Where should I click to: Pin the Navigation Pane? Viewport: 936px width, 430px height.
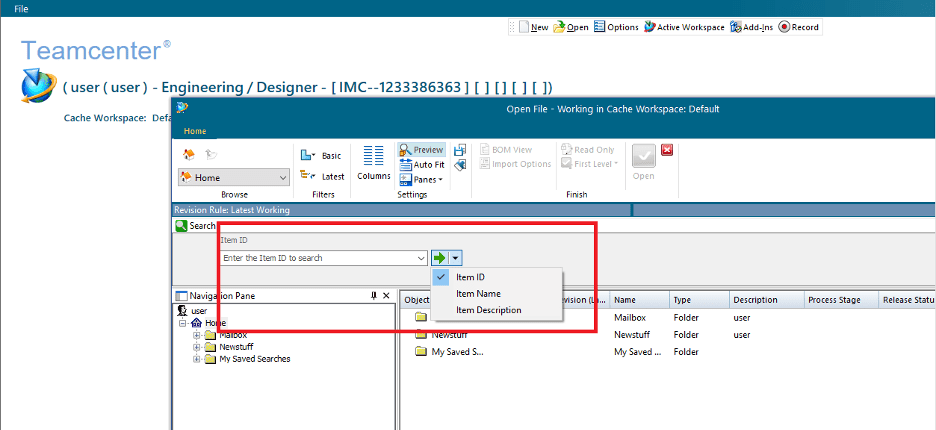(x=374, y=296)
